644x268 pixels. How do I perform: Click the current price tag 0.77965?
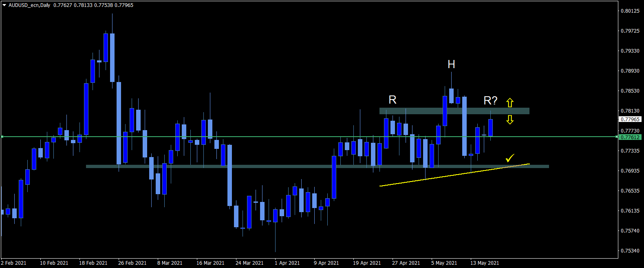pos(630,120)
